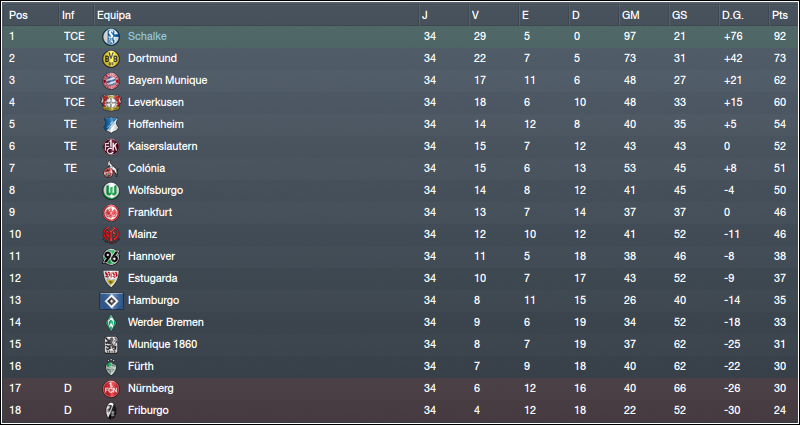Image resolution: width=800 pixels, height=425 pixels.
Task: Click the Dortmund club crest icon
Action: pos(111,59)
